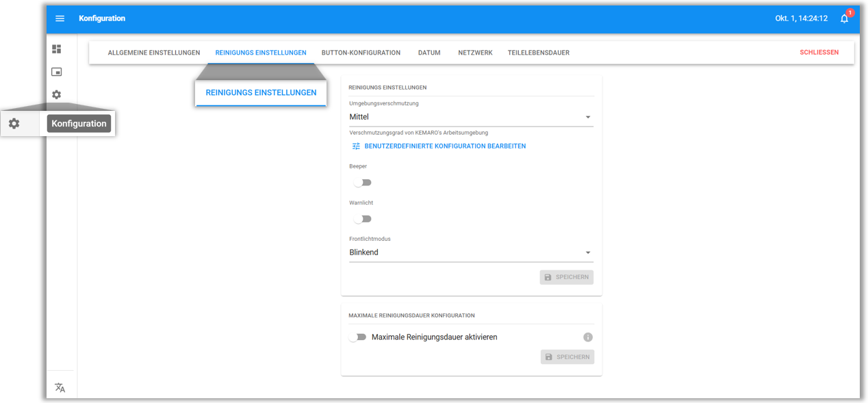Enable the Warnlicht switch

(x=362, y=219)
